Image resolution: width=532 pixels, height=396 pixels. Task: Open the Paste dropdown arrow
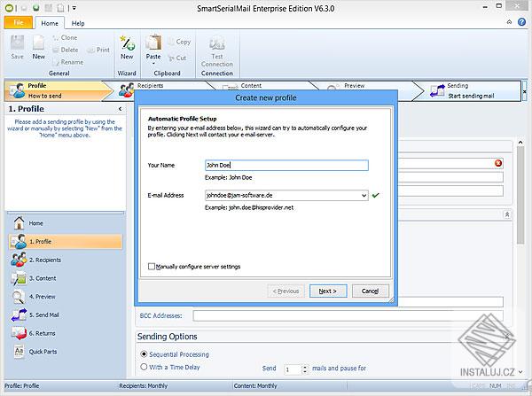pyautogui.click(x=153, y=63)
